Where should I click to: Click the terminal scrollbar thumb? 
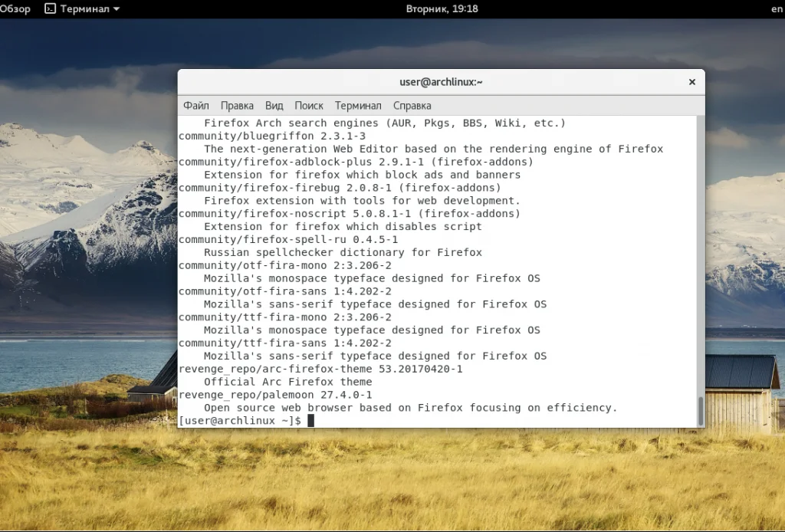[x=700, y=411]
